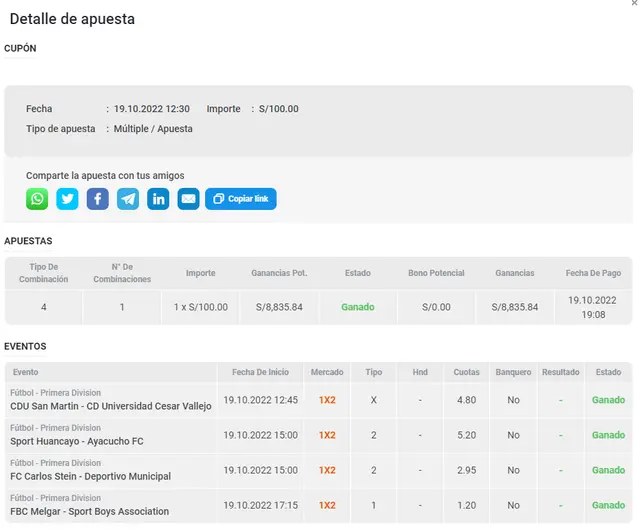
Task: Click the Facebook share icon
Action: (97, 199)
